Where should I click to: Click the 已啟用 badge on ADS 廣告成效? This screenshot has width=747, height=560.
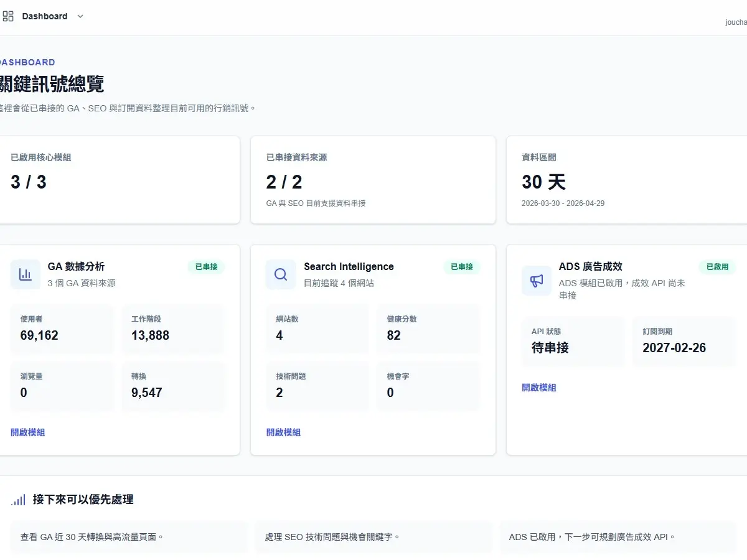(717, 267)
